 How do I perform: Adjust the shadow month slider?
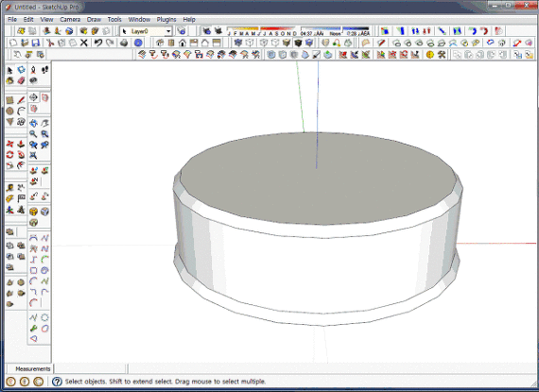click(262, 31)
